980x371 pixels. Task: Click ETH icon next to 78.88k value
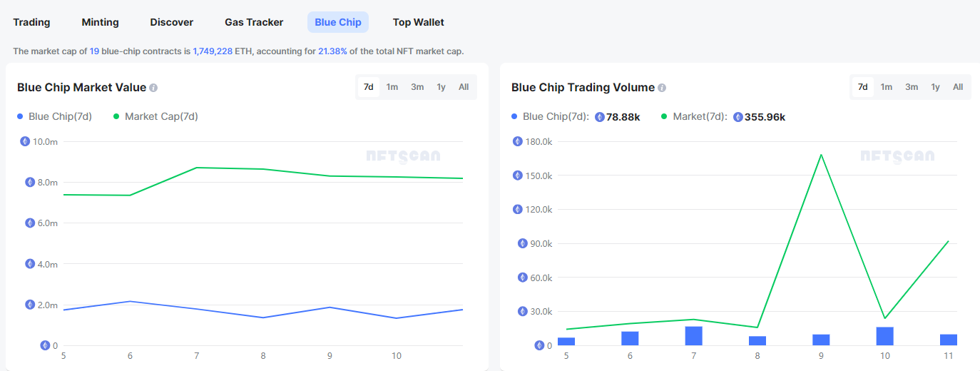click(x=600, y=117)
